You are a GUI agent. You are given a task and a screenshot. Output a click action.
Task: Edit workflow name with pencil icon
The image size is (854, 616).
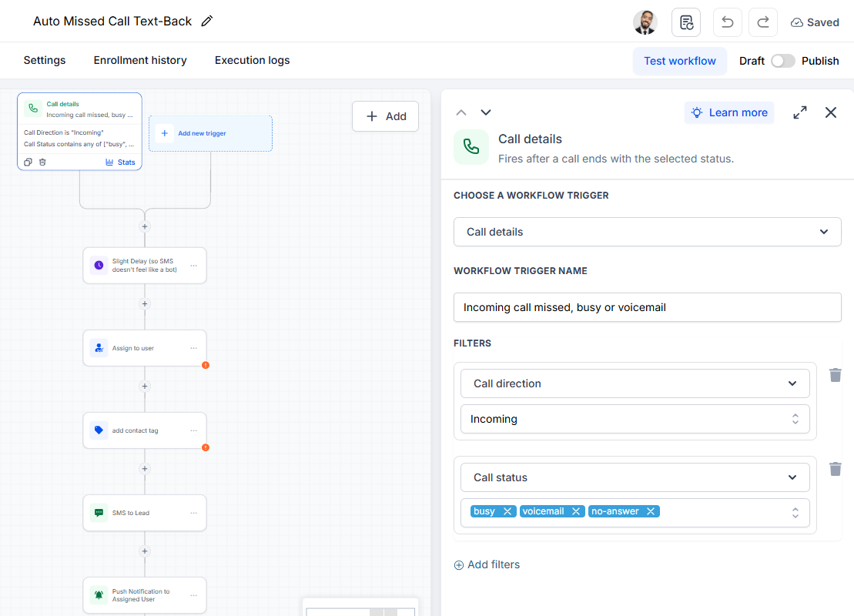[x=206, y=22]
